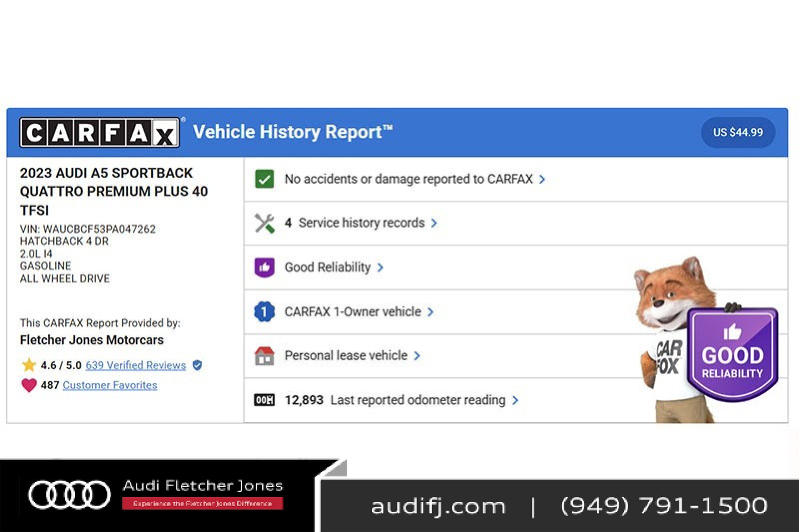Click the Audi four-rings logo
The height and width of the screenshot is (532, 799).
69,495
